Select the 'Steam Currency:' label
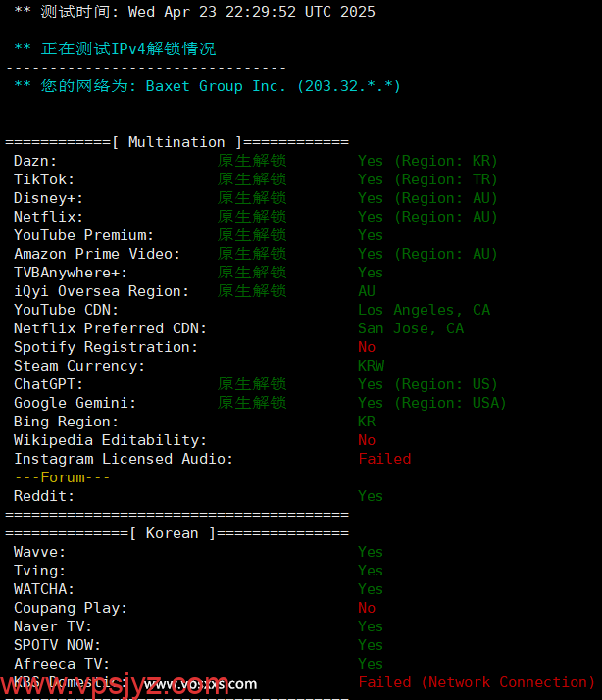This screenshot has width=602, height=700. click(79, 366)
